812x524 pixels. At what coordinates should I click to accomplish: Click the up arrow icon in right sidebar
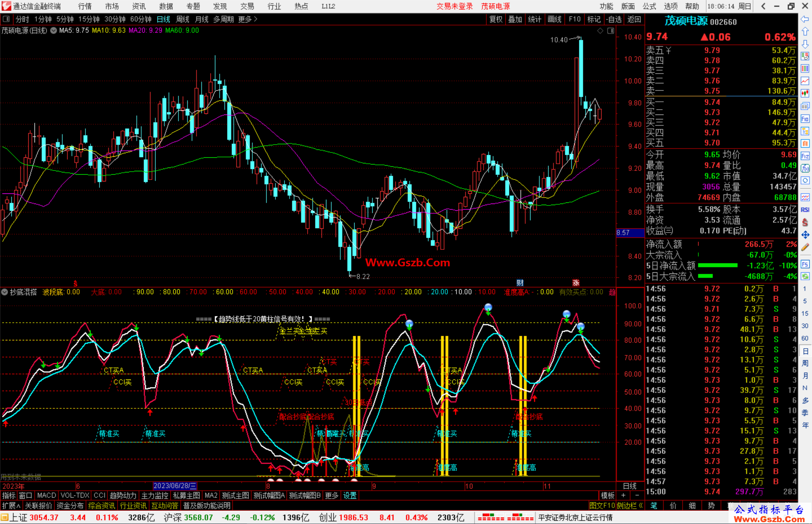tap(805, 32)
